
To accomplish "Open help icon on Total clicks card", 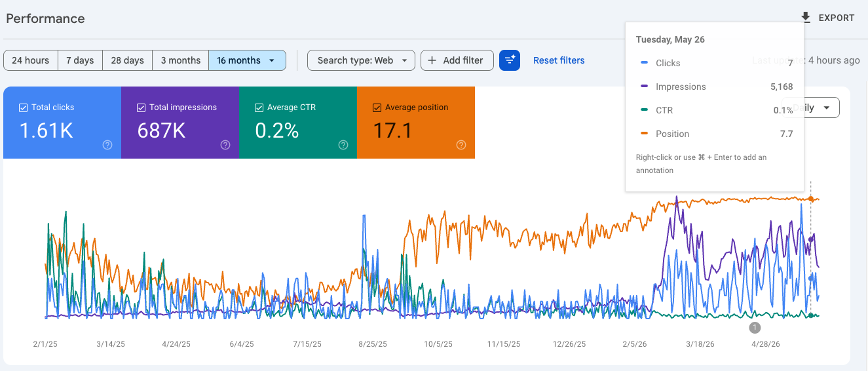I will tap(107, 145).
